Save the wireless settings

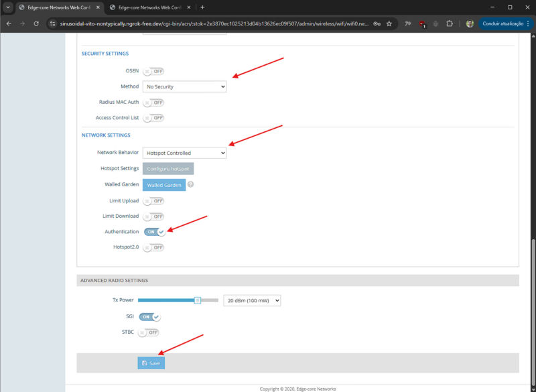[151, 363]
